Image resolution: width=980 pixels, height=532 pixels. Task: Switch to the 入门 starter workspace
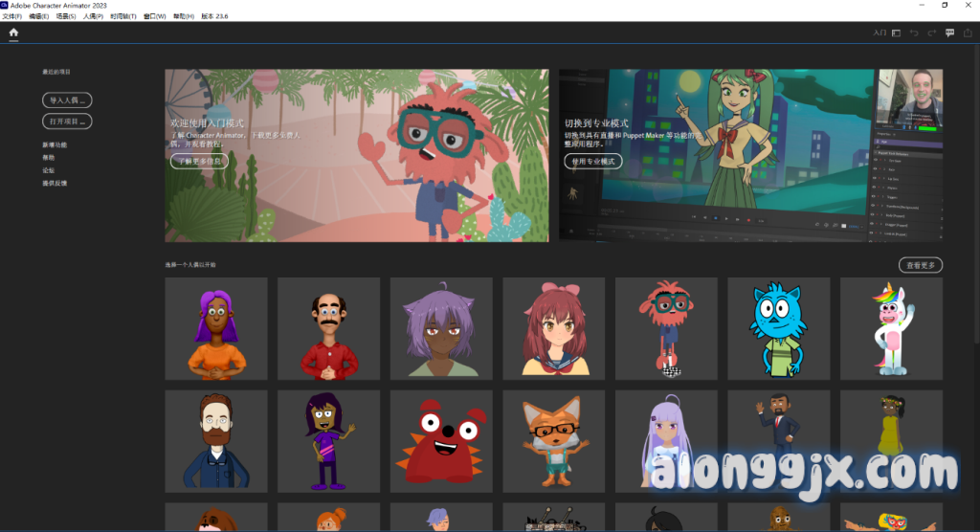point(880,33)
